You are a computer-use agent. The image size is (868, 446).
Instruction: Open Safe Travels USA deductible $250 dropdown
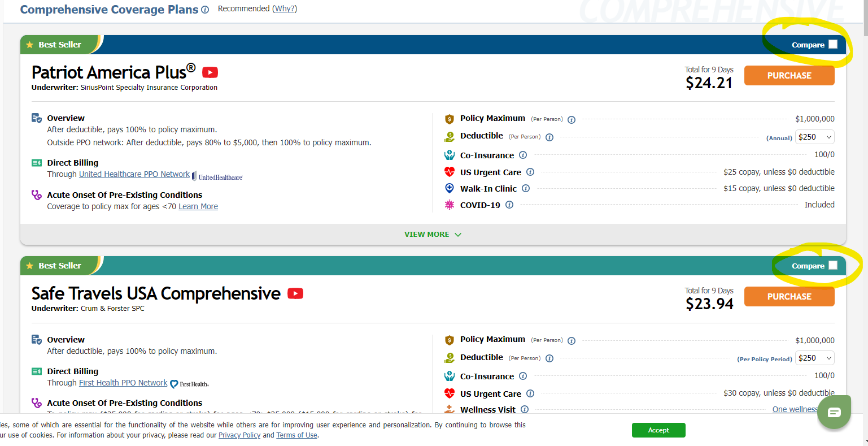pyautogui.click(x=815, y=358)
